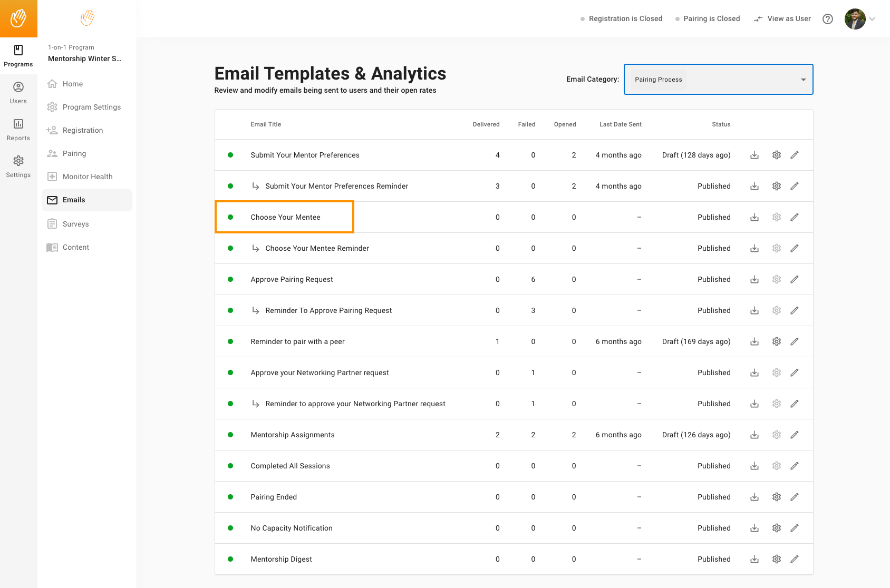Open the Surveys page from sidebar
The image size is (890, 588).
75,224
